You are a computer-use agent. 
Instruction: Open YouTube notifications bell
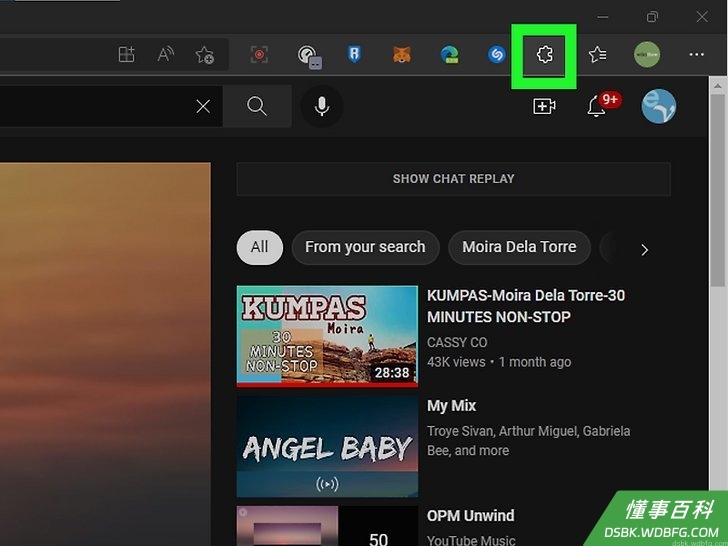[596, 107]
